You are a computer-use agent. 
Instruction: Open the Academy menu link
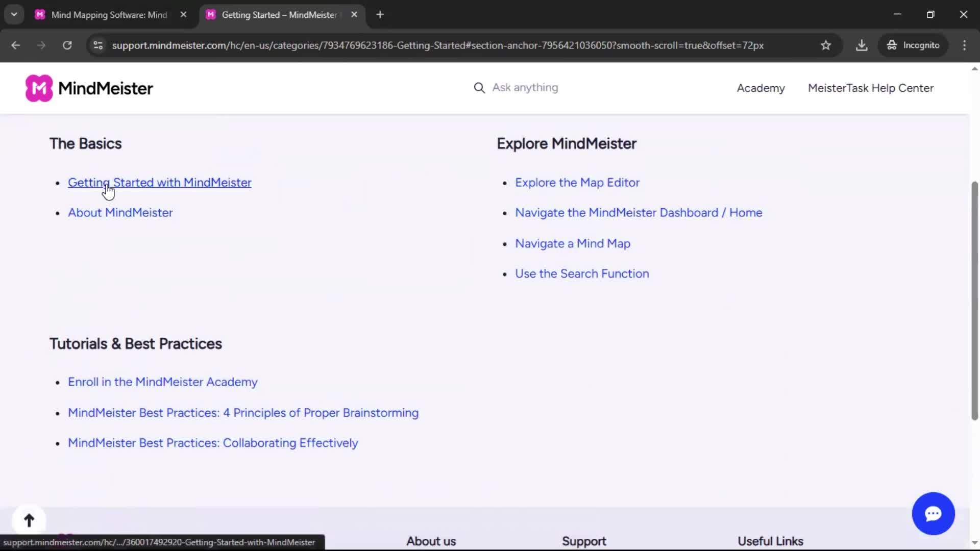click(761, 88)
